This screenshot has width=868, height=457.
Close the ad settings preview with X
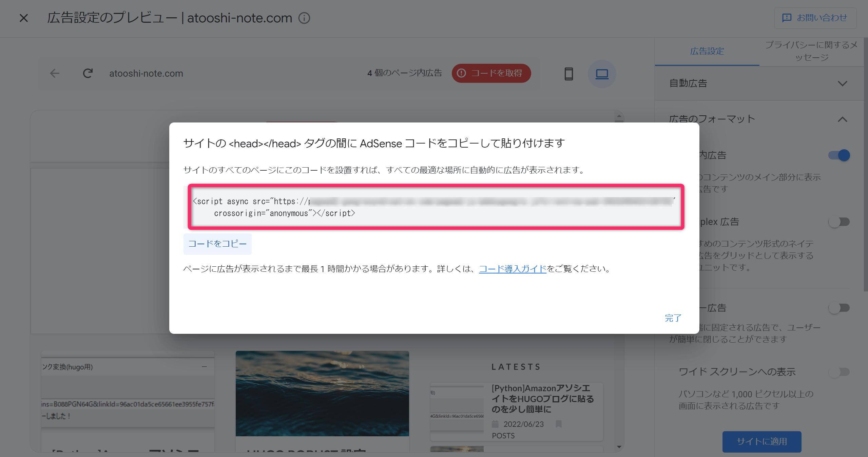click(24, 18)
